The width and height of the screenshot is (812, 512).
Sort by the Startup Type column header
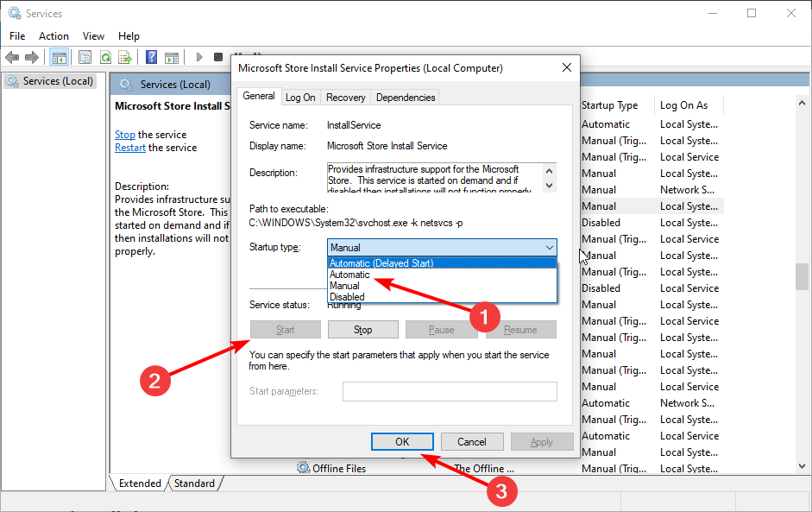616,105
